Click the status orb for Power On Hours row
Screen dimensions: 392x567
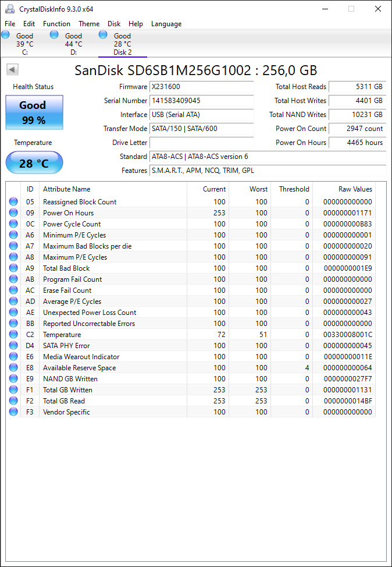13,212
